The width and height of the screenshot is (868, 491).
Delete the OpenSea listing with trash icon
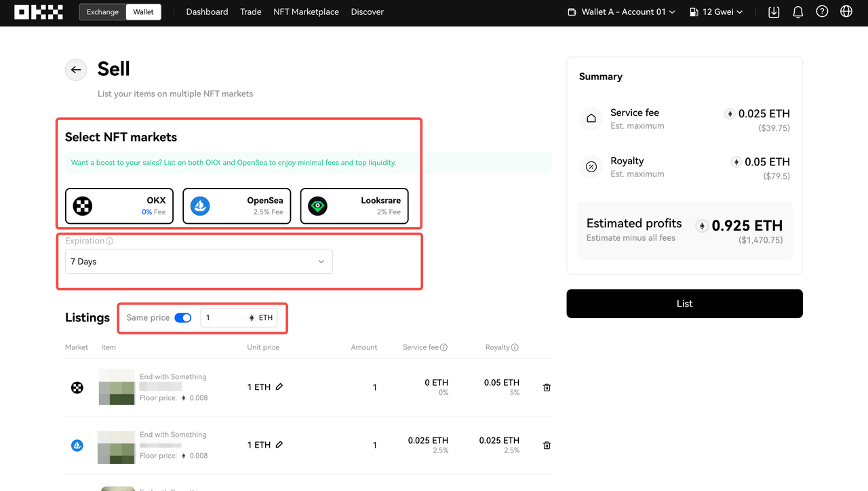click(547, 446)
